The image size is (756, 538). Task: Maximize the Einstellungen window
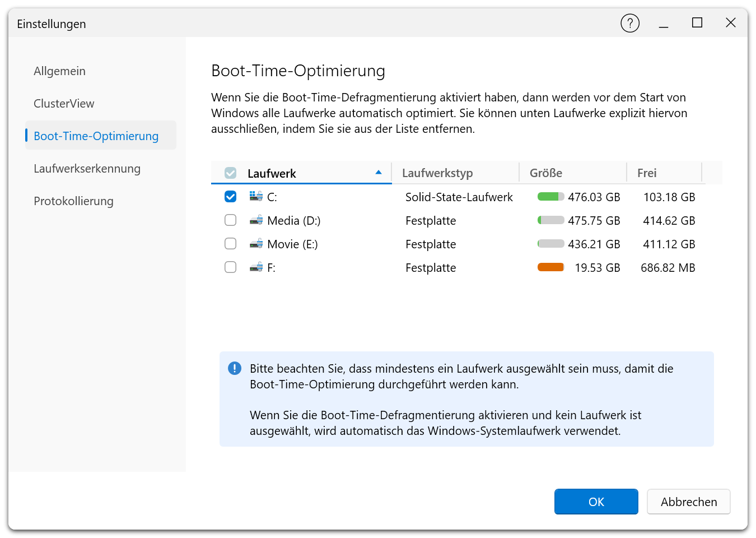697,23
